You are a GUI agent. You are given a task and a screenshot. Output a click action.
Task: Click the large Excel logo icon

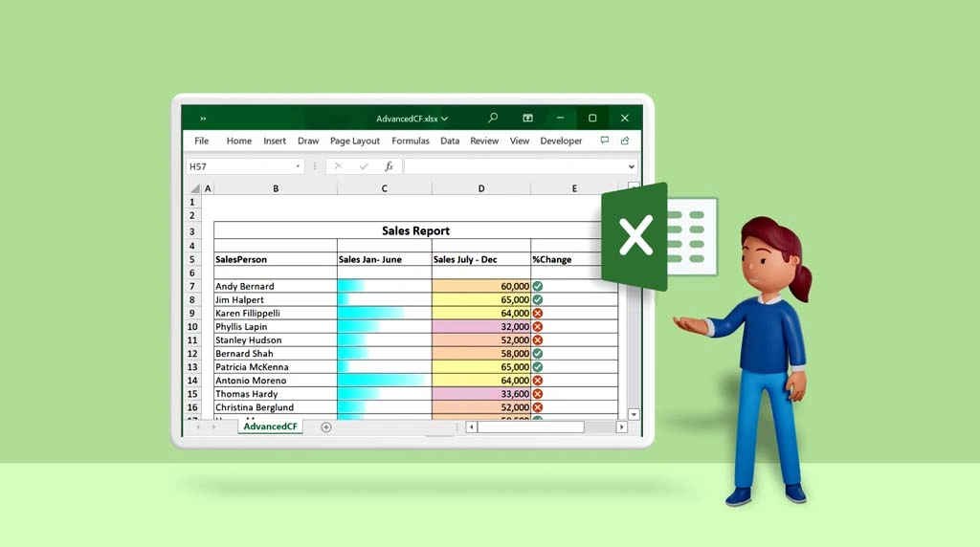(658, 236)
